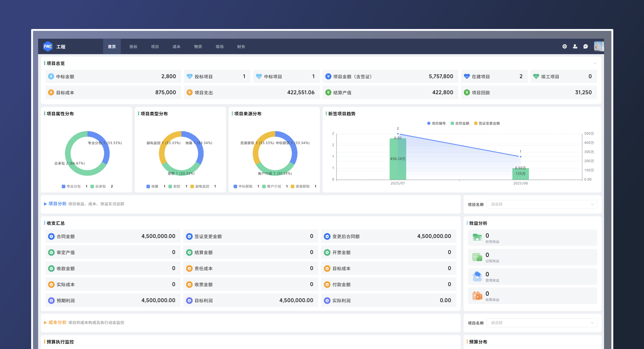The width and height of the screenshot is (644, 349).
Task: Open the chat messages icon in header
Action: 586,46
